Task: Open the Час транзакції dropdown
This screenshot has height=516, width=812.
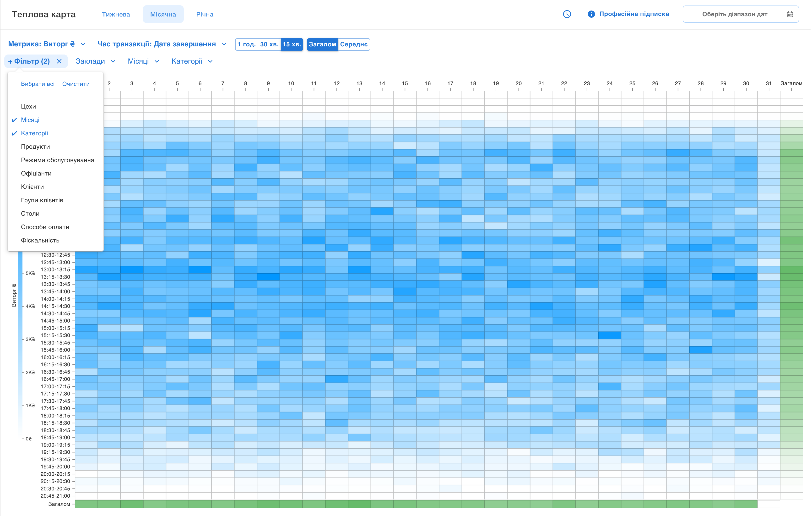Action: point(224,44)
